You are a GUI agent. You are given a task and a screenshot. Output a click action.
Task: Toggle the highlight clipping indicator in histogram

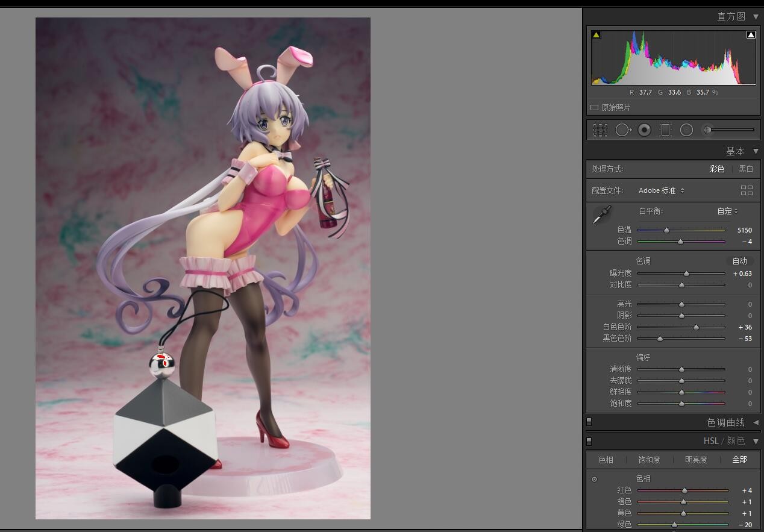751,35
